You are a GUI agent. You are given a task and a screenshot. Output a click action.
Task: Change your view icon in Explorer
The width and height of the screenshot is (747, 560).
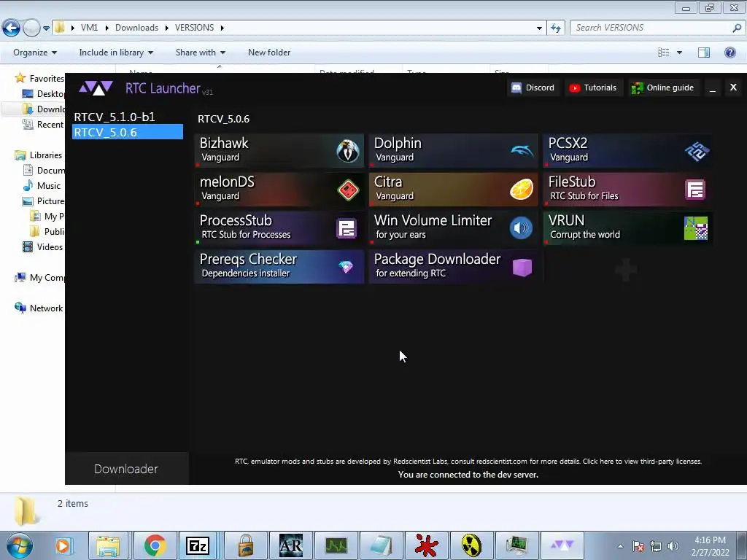664,52
